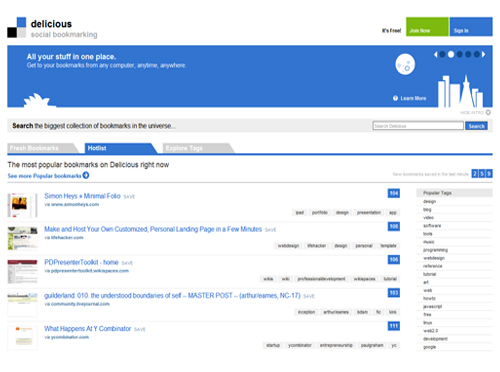Open PDPresenterToolkit - home bookmark
The height and width of the screenshot is (372, 500).
pos(81,262)
